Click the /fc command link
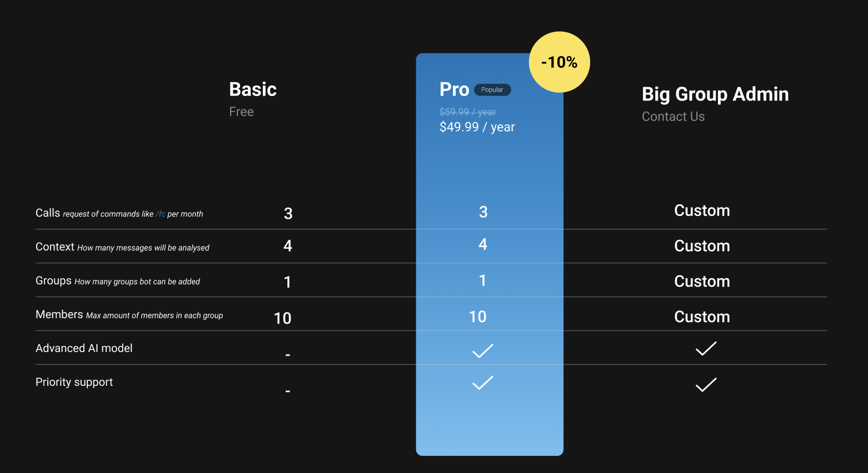868x473 pixels. pyautogui.click(x=161, y=214)
